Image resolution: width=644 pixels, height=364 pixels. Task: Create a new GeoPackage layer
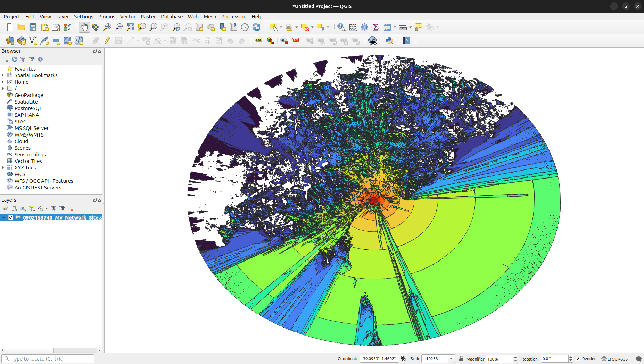click(x=22, y=41)
